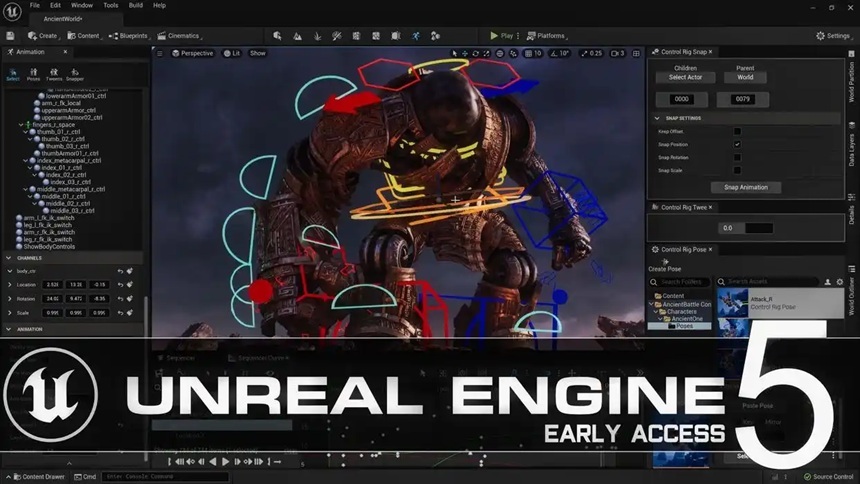Image resolution: width=860 pixels, height=484 pixels.
Task: Switch to Landscape mode icon
Action: pos(297,36)
